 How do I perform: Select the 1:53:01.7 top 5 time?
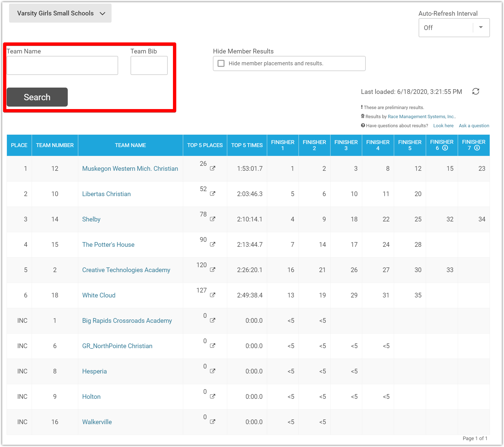250,169
